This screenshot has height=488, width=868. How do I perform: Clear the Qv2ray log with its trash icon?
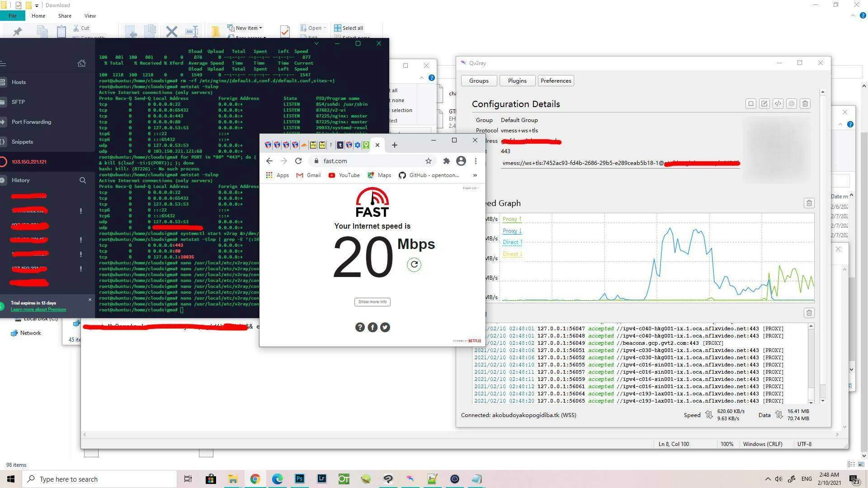pos(809,313)
